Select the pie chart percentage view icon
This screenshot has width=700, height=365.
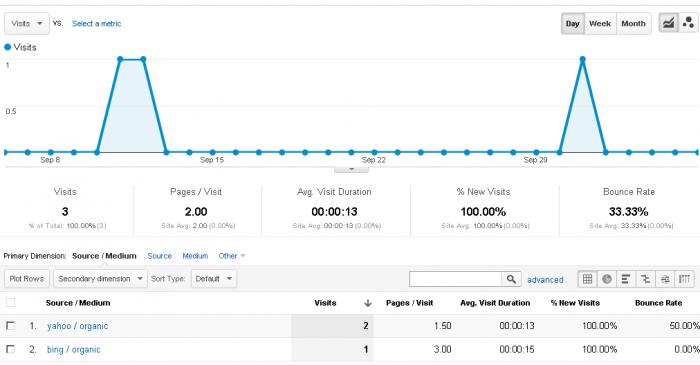point(607,279)
